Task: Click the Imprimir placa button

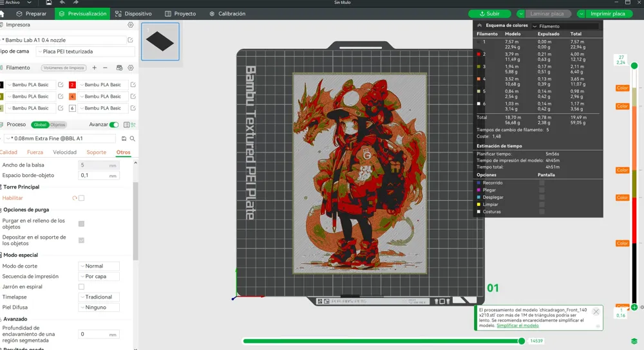Action: 608,14
